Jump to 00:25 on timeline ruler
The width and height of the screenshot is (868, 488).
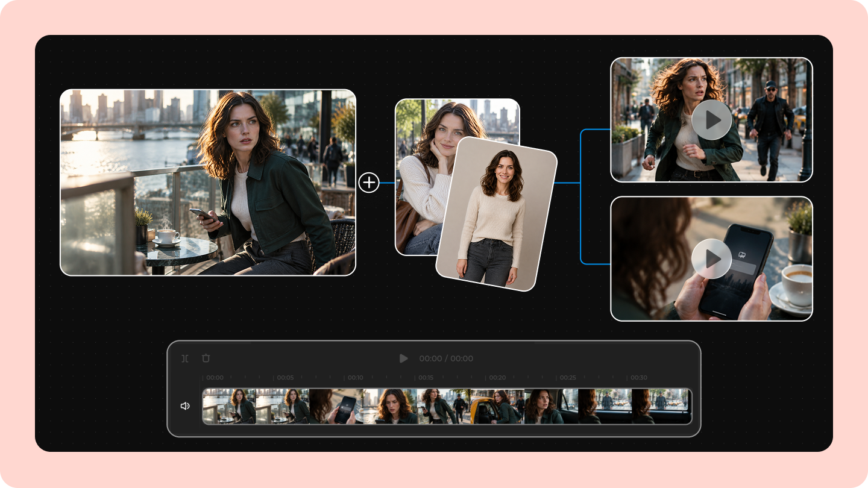click(x=568, y=378)
